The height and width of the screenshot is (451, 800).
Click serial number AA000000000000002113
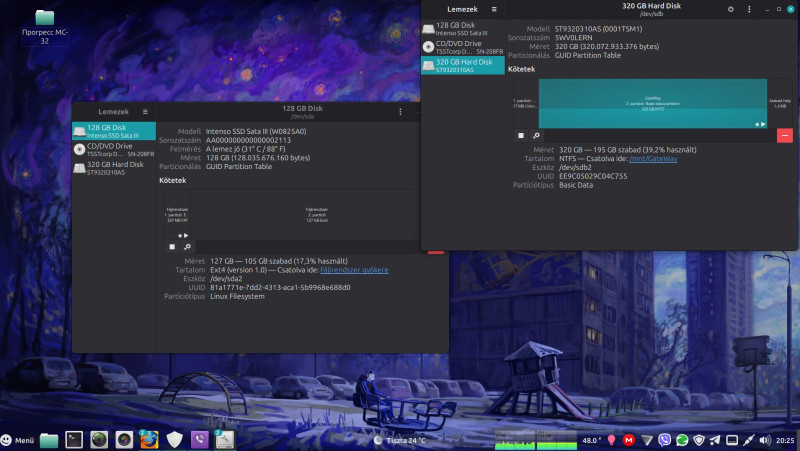pyautogui.click(x=248, y=140)
